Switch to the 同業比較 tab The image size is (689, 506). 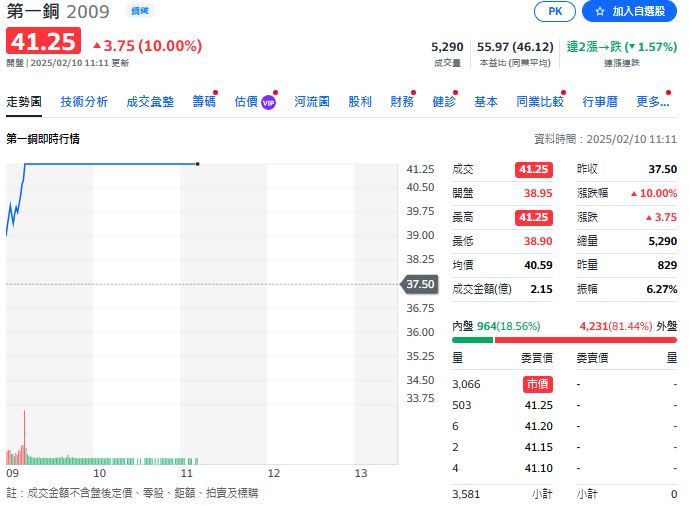pos(540,102)
